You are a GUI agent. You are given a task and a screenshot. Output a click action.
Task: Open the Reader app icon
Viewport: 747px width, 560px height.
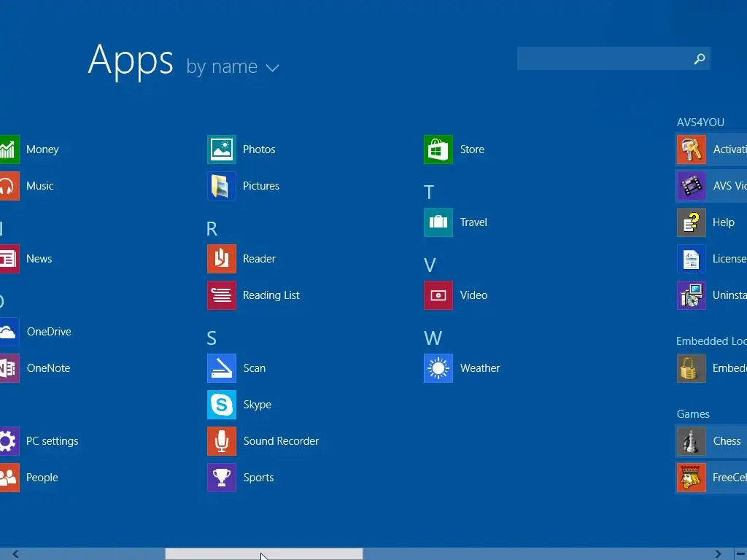[x=222, y=259]
